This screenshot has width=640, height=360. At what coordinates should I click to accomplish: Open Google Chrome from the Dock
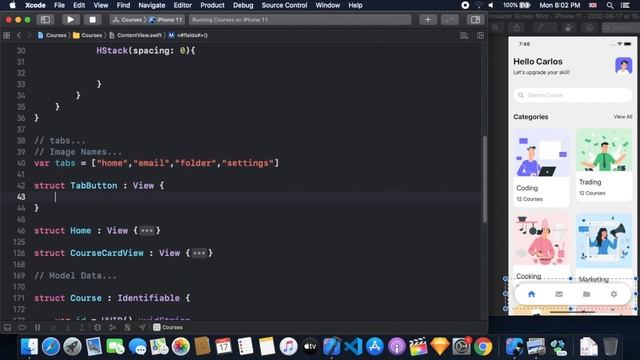coord(483,347)
